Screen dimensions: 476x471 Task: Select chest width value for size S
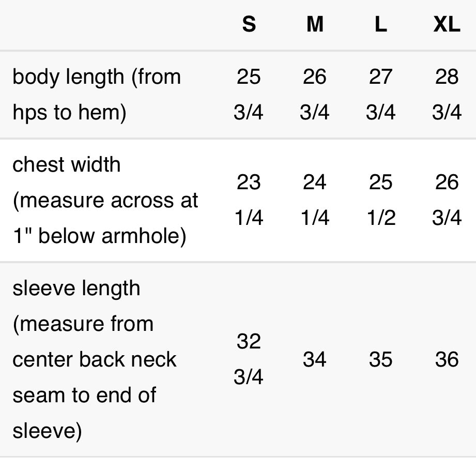[249, 200]
